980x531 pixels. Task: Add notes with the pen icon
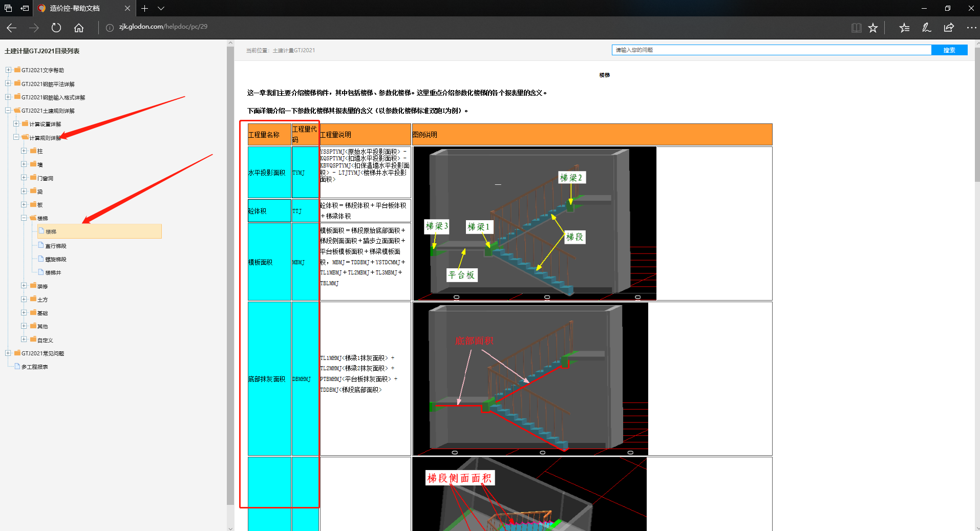(x=927, y=28)
